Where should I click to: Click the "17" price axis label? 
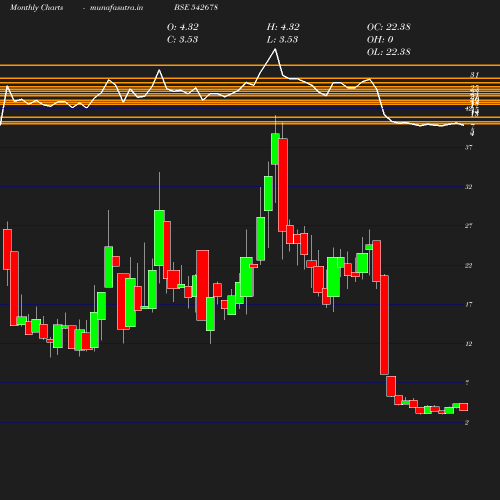tap(469, 304)
